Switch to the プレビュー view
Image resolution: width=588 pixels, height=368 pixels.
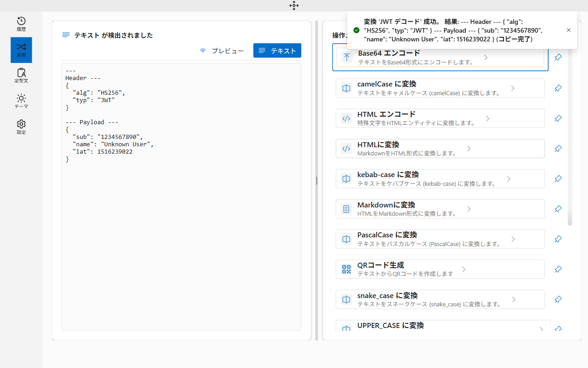pos(222,51)
